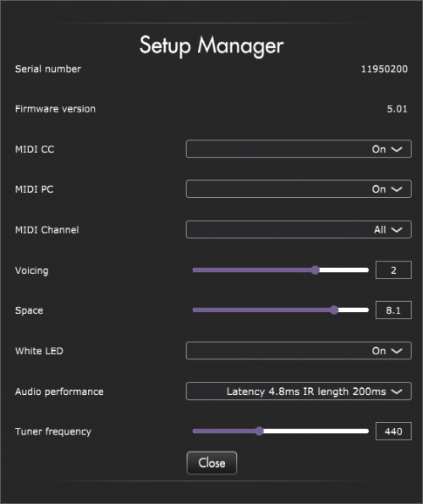Click the white track portion of Voicing slider
423x504 pixels.
[x=344, y=270]
